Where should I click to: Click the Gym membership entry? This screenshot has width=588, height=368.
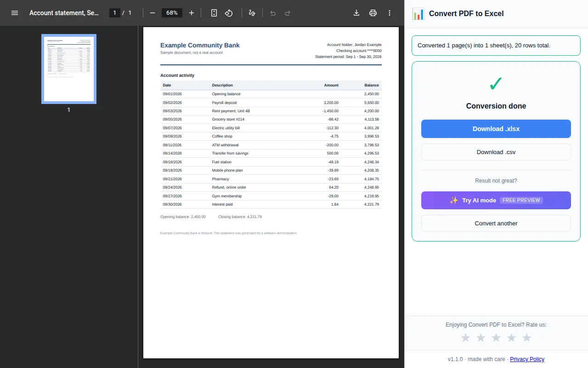point(227,196)
